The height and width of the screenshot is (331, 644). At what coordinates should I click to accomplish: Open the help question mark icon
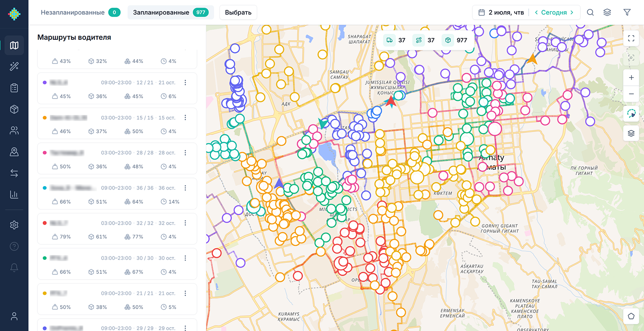14,246
